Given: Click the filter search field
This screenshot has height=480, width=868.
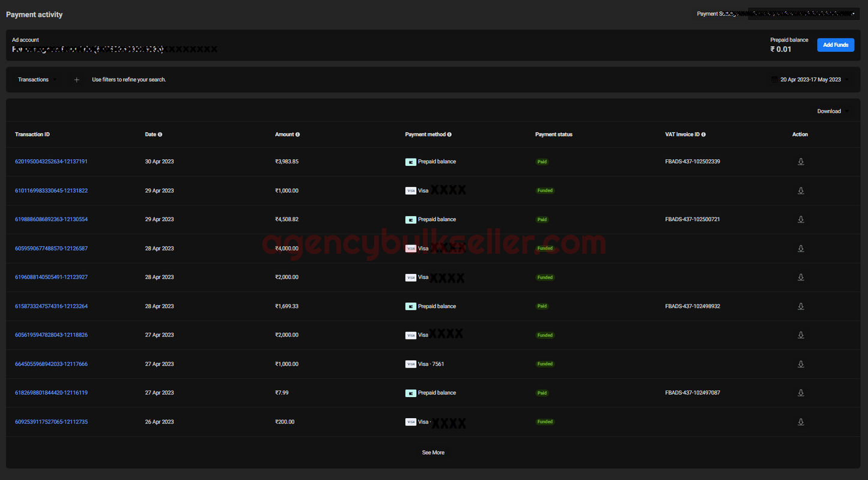Looking at the screenshot, I should [x=129, y=80].
